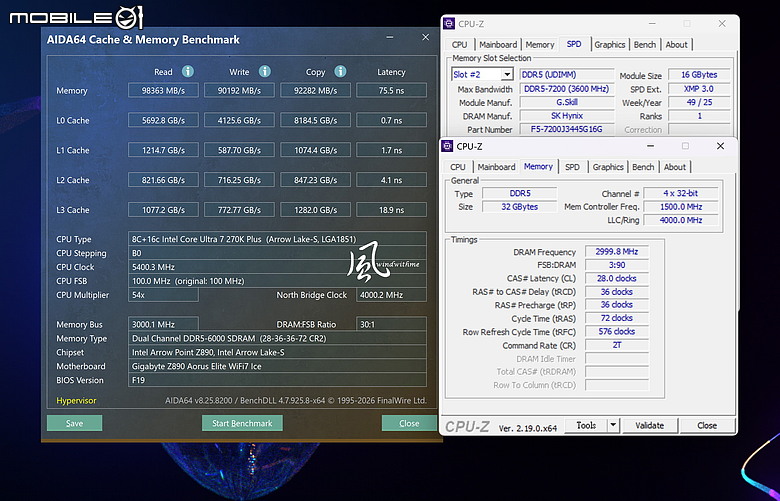Image resolution: width=780 pixels, height=501 pixels.
Task: Click L3 Cache latency value 18.9 ns
Action: pyautogui.click(x=391, y=209)
